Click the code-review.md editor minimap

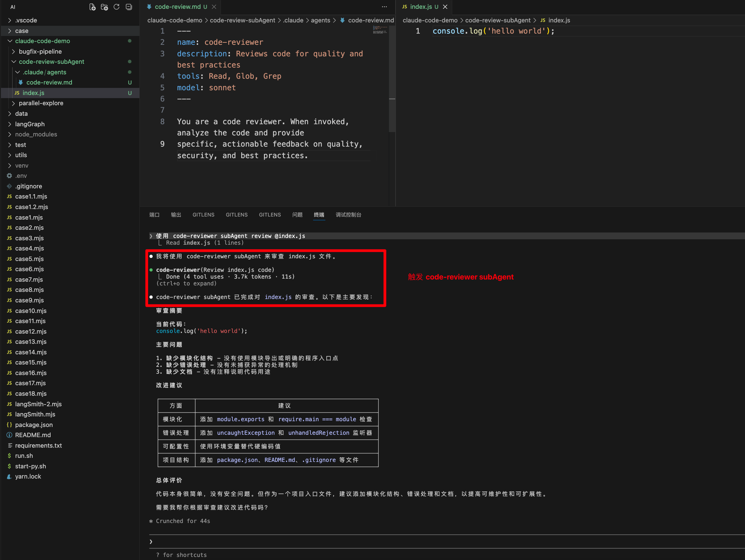[x=380, y=31]
